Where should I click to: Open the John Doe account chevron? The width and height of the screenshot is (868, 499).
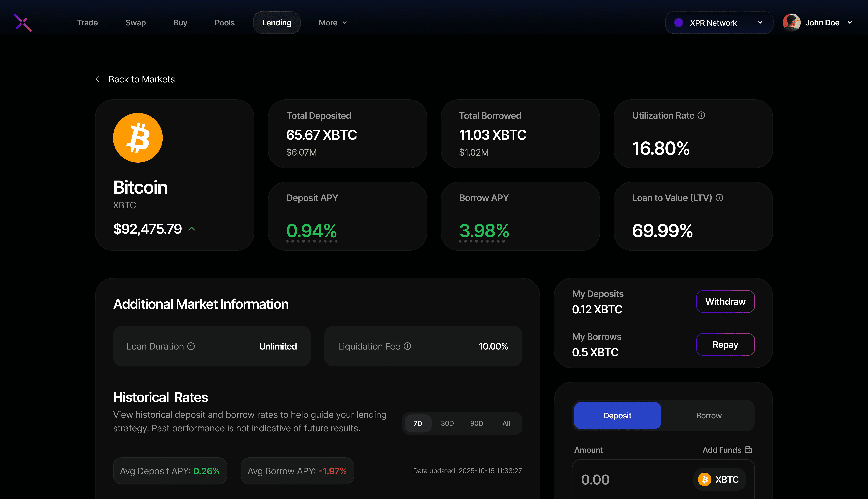[x=850, y=23]
